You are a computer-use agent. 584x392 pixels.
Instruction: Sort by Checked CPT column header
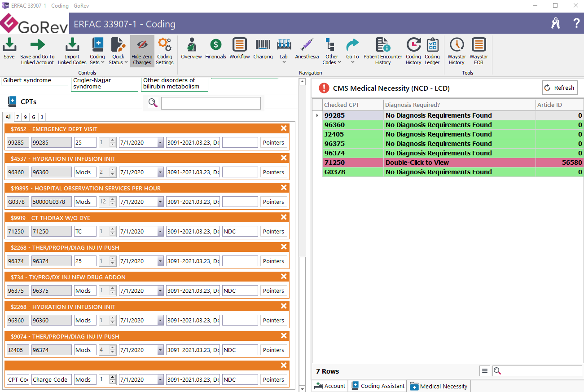point(353,105)
